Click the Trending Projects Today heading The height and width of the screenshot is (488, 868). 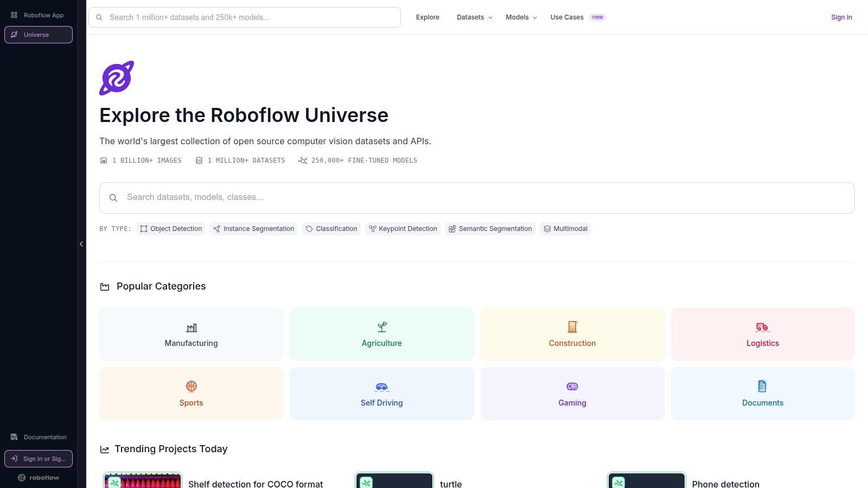(x=171, y=449)
